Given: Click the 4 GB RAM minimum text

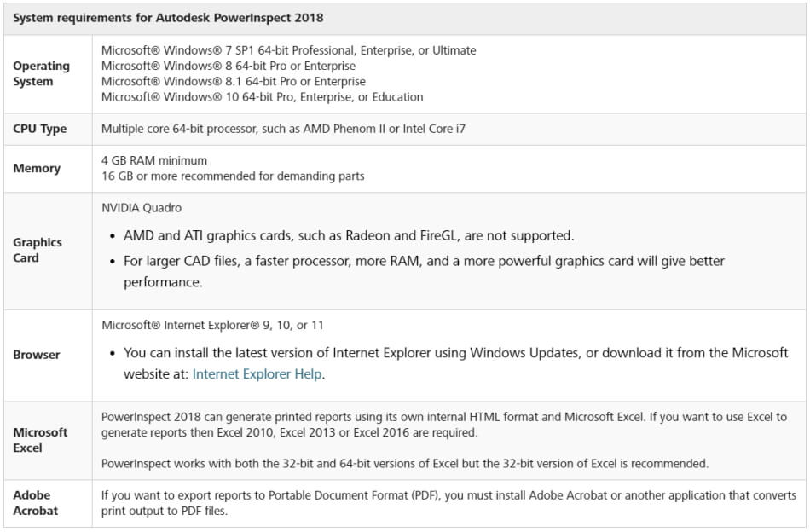Looking at the screenshot, I should (154, 160).
